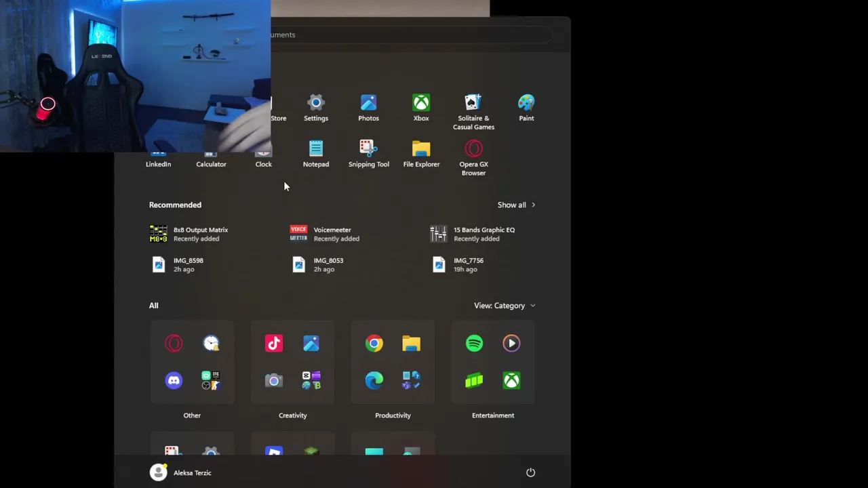Image resolution: width=868 pixels, height=488 pixels.
Task: Open the Clock pinned app
Action: tap(263, 160)
